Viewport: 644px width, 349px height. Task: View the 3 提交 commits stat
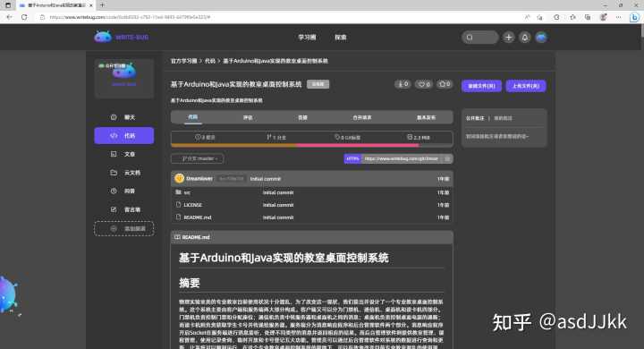205,137
